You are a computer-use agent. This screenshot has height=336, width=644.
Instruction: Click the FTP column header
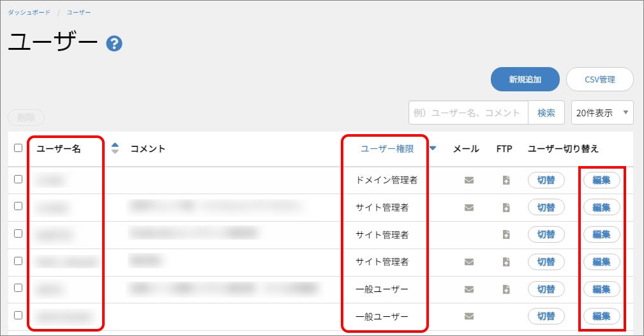pos(504,149)
